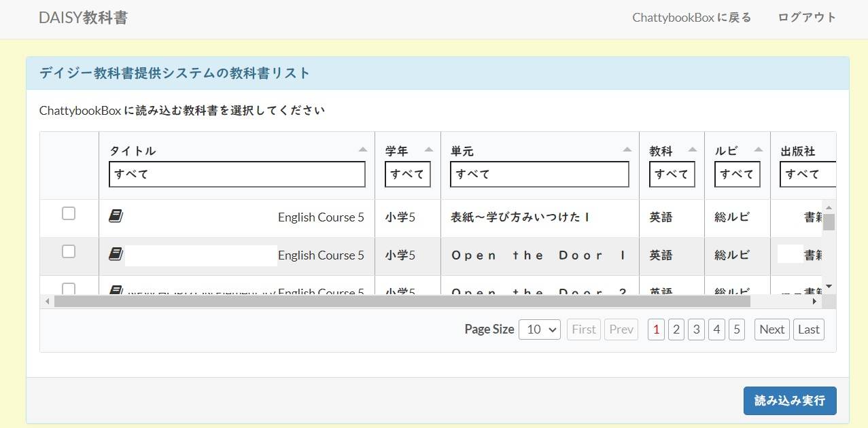Click table vertical scrollbar up arrow
This screenshot has width=868, height=428.
[x=829, y=207]
